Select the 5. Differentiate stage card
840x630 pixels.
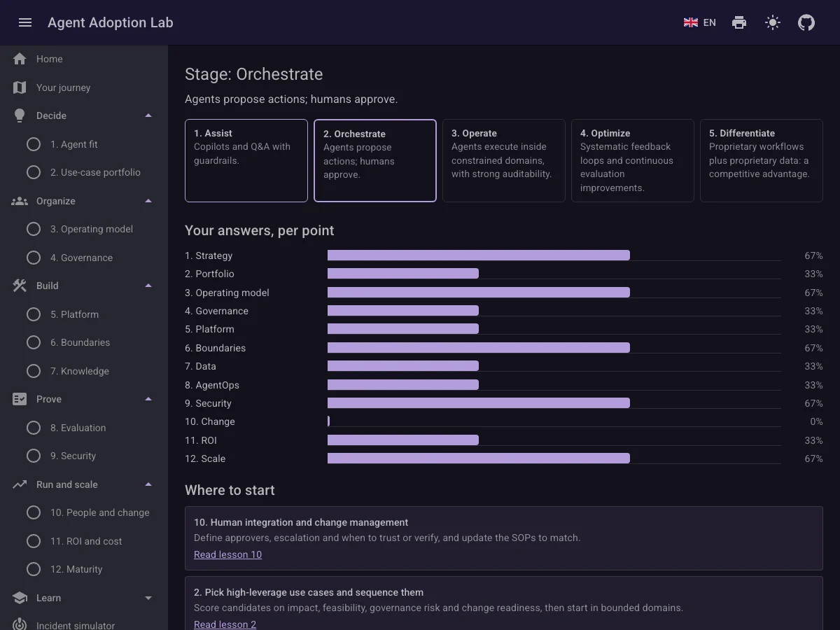762,160
